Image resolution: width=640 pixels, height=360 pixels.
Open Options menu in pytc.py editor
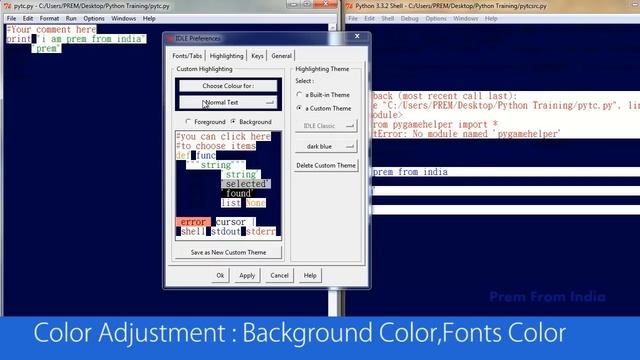[x=94, y=18]
